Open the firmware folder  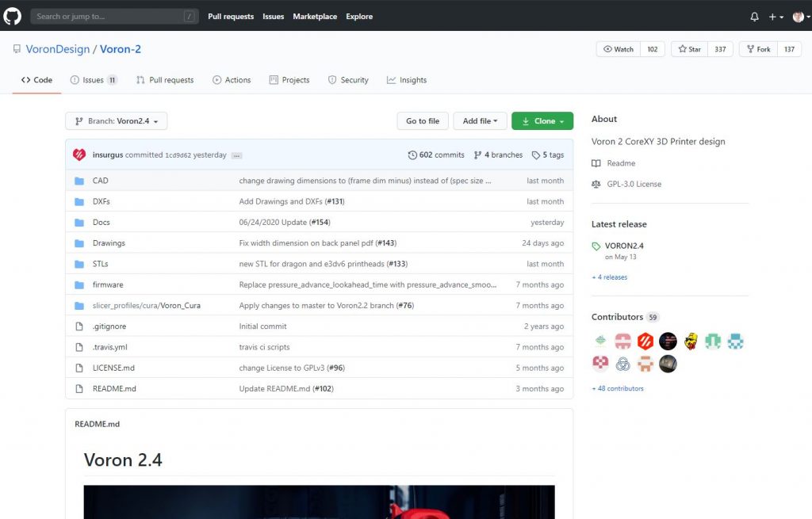click(108, 284)
